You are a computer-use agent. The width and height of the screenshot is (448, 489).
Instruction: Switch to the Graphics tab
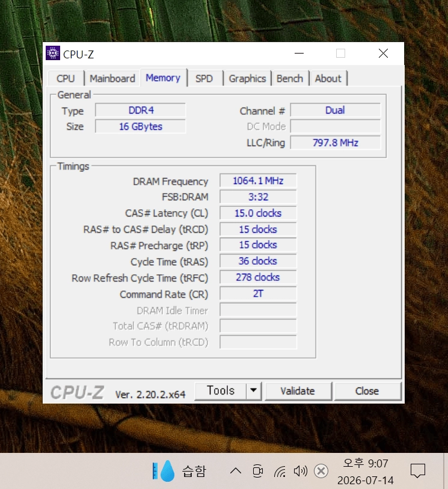pos(248,78)
